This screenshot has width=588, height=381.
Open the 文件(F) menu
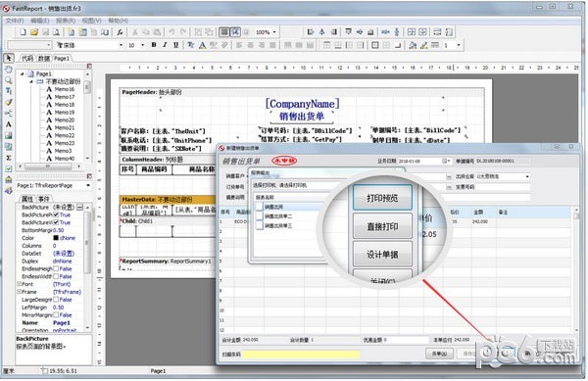pyautogui.click(x=15, y=21)
